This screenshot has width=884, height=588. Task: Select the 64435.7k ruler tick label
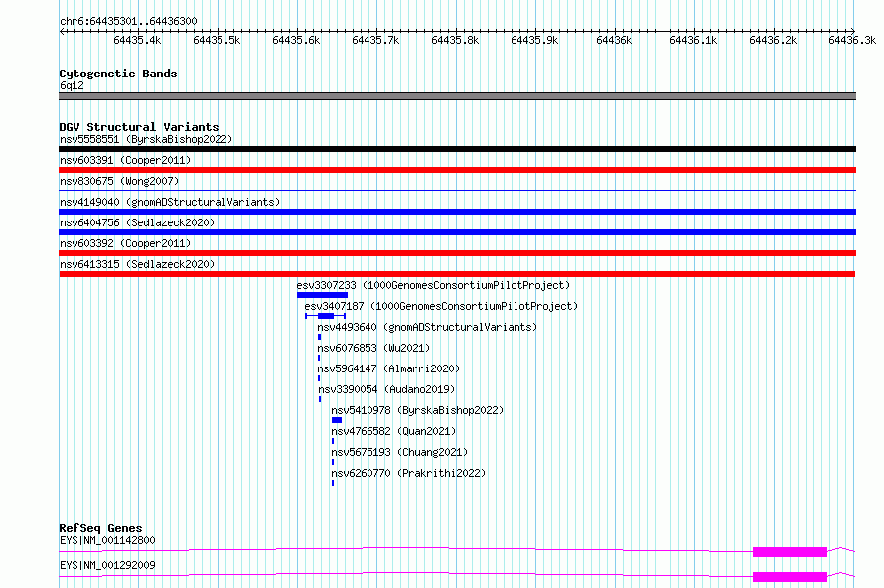pos(375,40)
